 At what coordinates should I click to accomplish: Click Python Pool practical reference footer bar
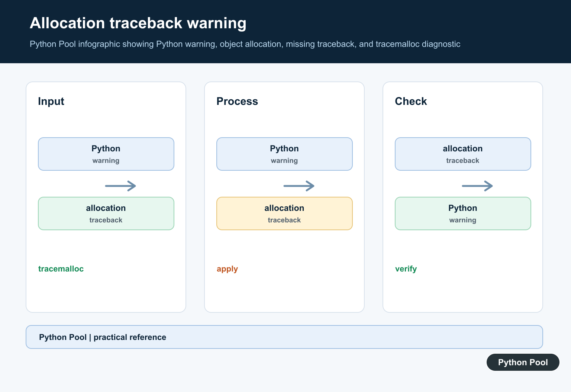[284, 337]
